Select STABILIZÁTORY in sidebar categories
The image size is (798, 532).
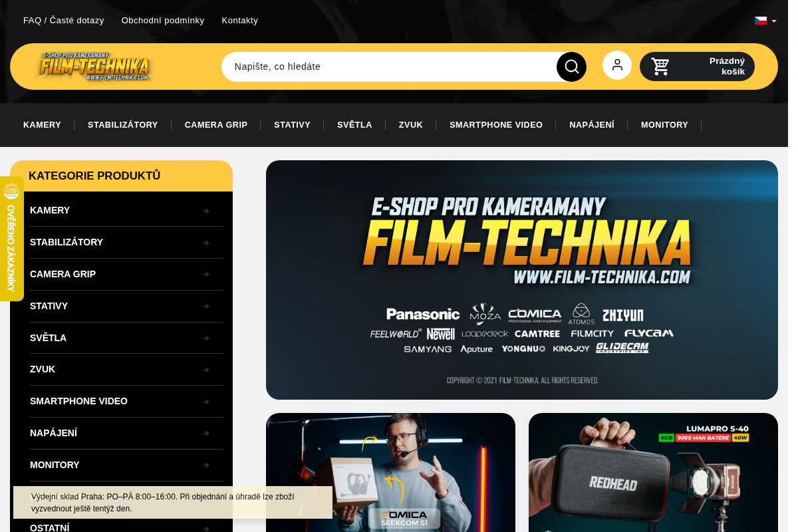(x=66, y=242)
